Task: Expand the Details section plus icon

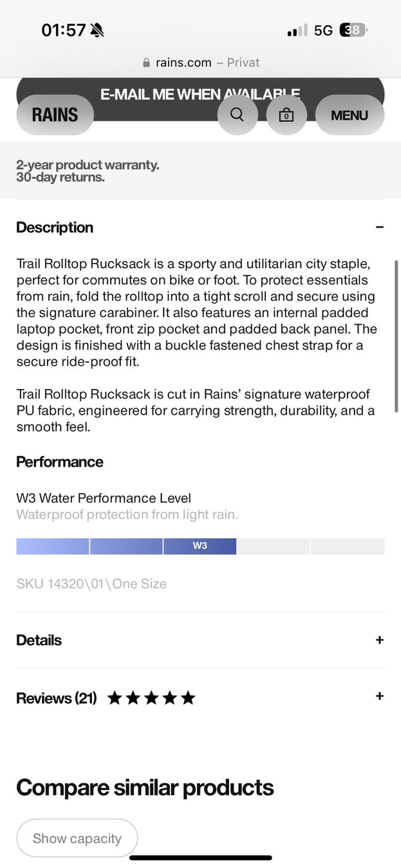Action: coord(380,640)
